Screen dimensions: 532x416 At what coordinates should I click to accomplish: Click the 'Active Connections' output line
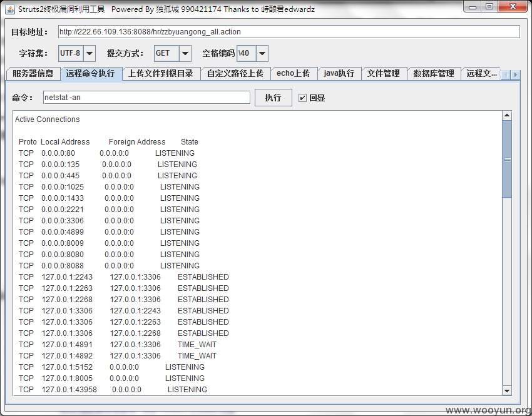47,119
